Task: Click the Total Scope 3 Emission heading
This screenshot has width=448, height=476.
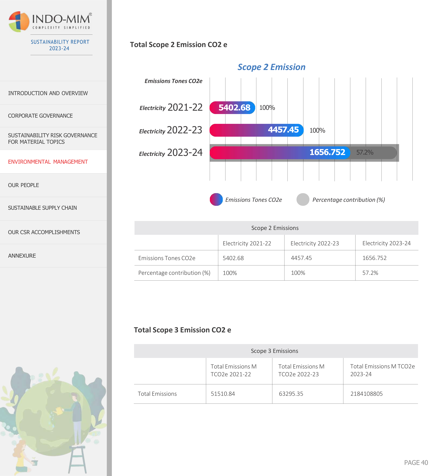Action: point(182,330)
